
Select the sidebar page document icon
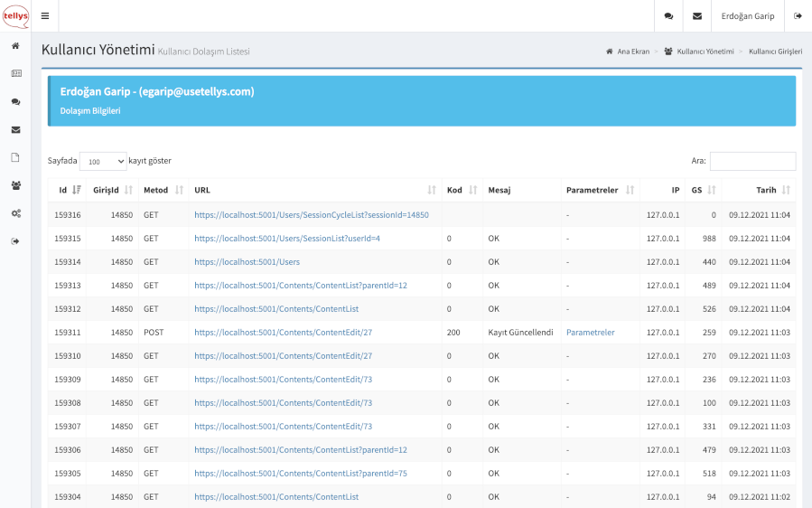(15, 157)
